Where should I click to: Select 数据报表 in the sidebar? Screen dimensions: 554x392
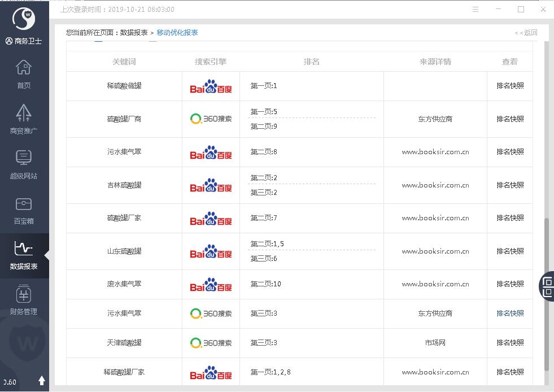tap(24, 255)
